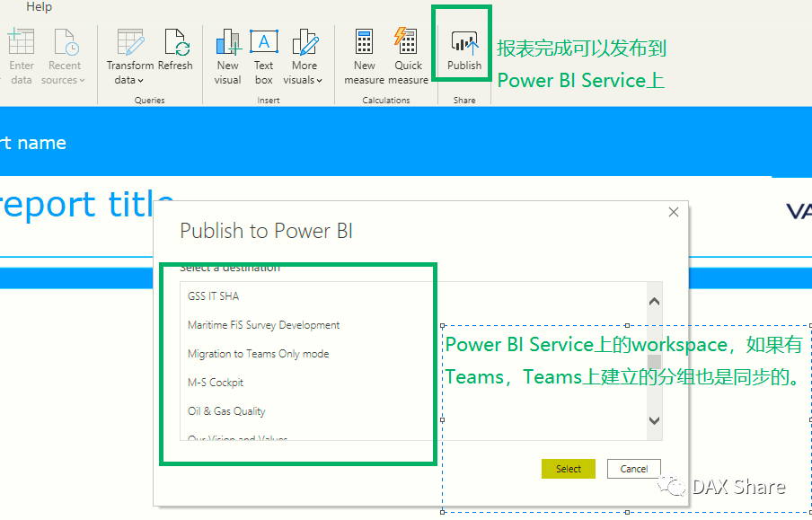Confirm with the Select button

(568, 469)
